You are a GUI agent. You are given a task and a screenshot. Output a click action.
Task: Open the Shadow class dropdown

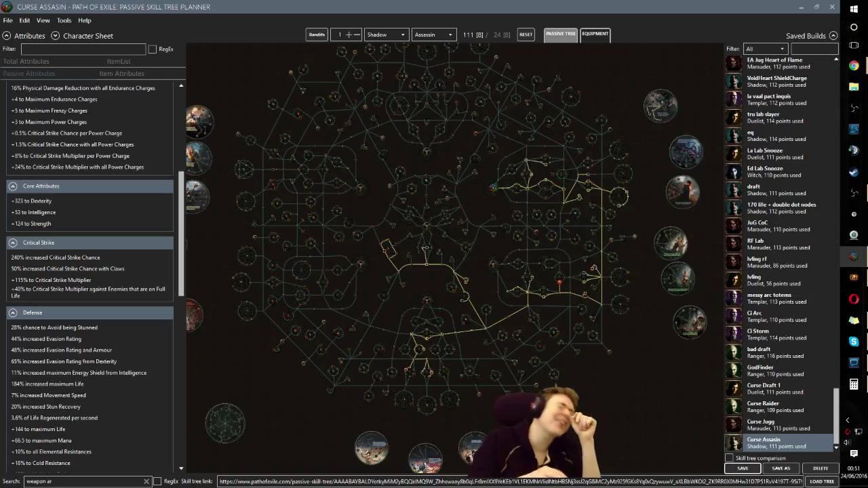386,35
